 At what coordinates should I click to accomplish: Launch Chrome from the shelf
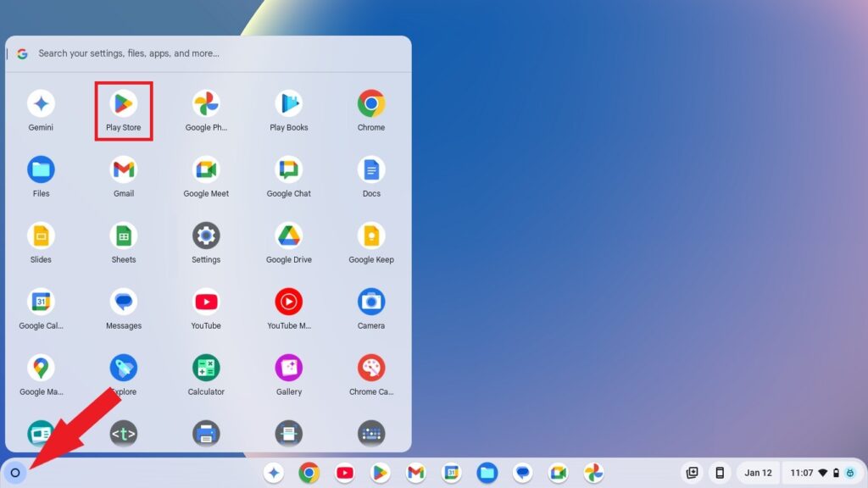tap(309, 473)
